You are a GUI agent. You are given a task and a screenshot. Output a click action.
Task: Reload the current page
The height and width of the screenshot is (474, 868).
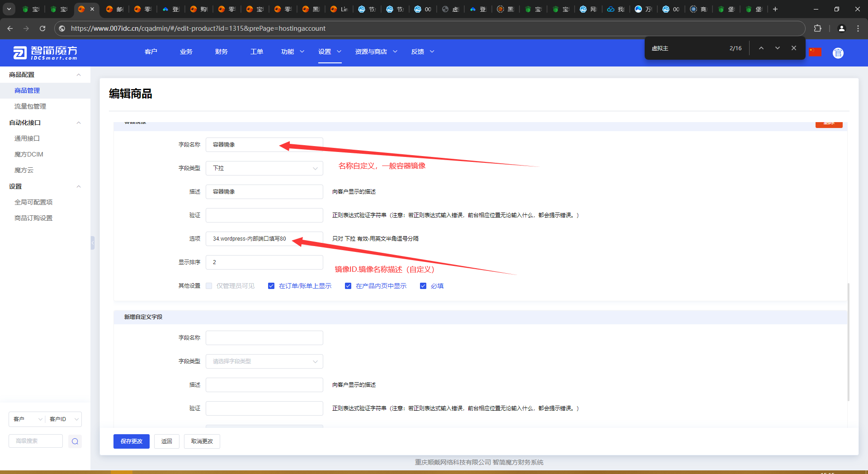point(42,28)
